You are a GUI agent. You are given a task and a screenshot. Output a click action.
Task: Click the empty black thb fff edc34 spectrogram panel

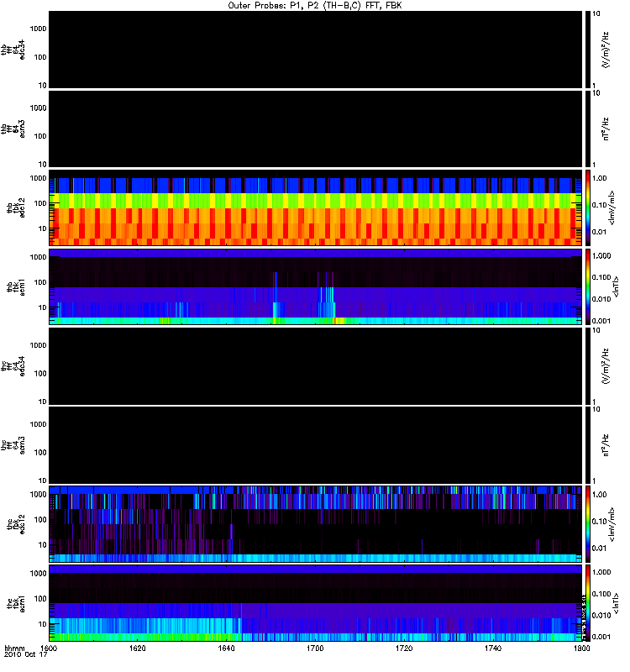pyautogui.click(x=315, y=50)
